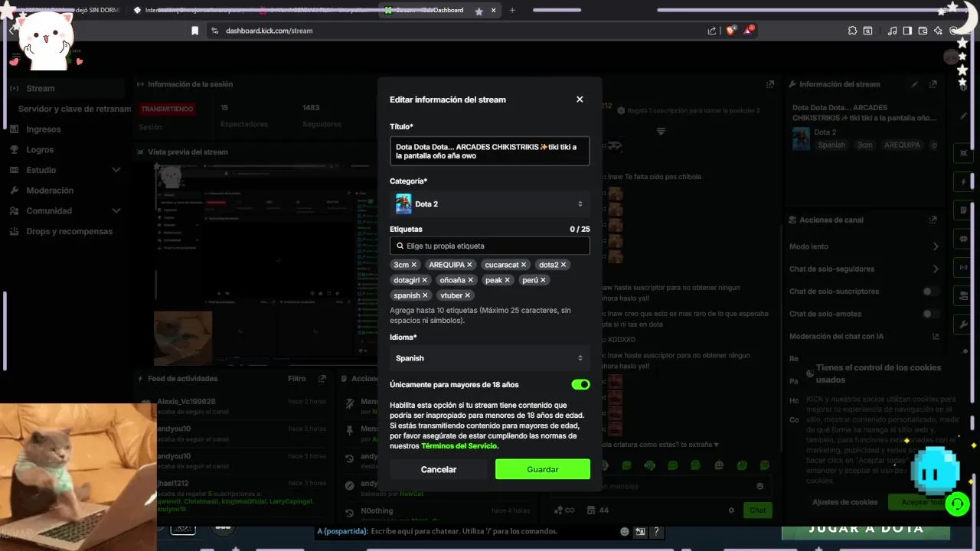Click the Título text field

click(x=490, y=151)
